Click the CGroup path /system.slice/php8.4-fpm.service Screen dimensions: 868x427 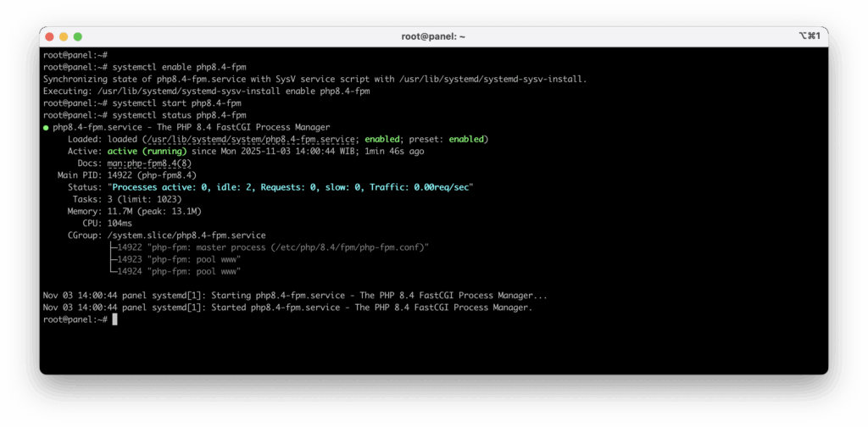click(186, 235)
